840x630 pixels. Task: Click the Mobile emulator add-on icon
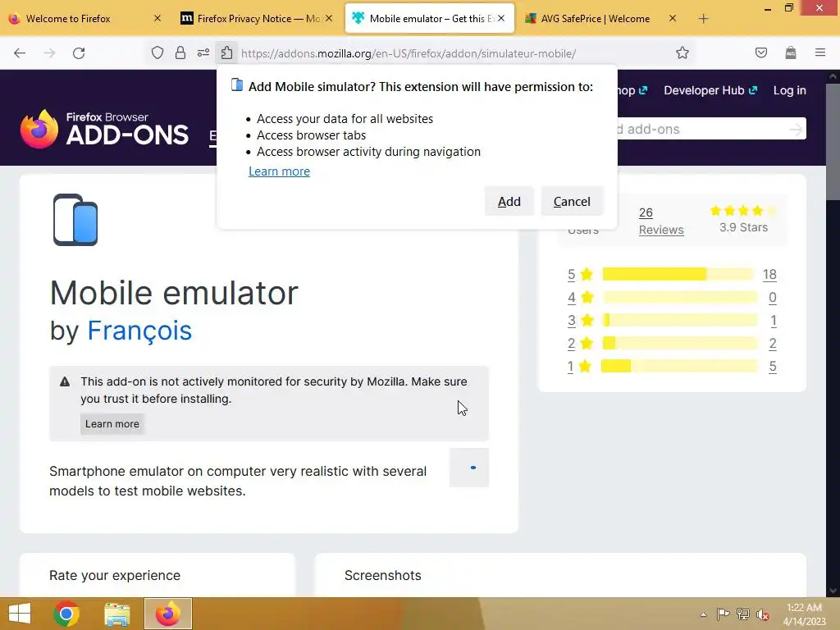pyautogui.click(x=75, y=220)
